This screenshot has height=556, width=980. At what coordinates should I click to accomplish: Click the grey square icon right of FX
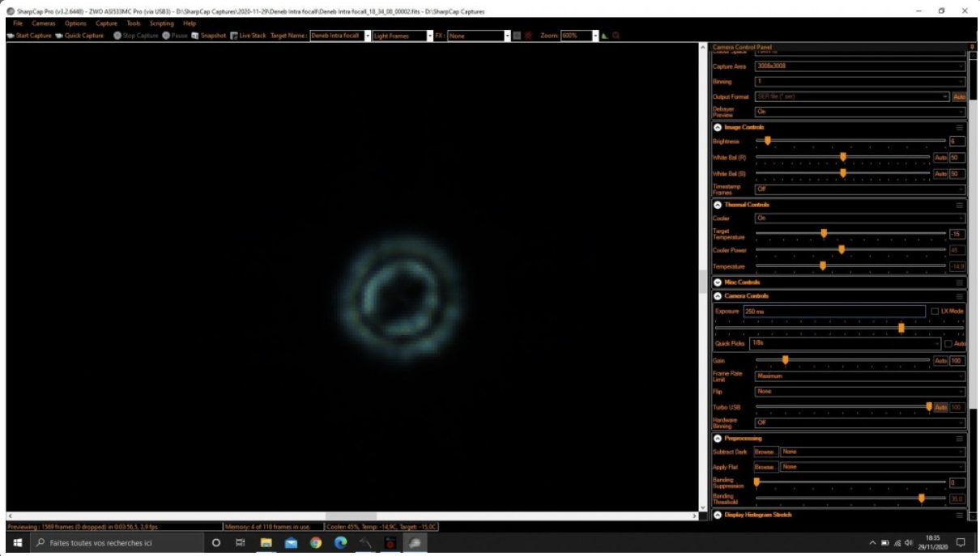[x=518, y=36]
